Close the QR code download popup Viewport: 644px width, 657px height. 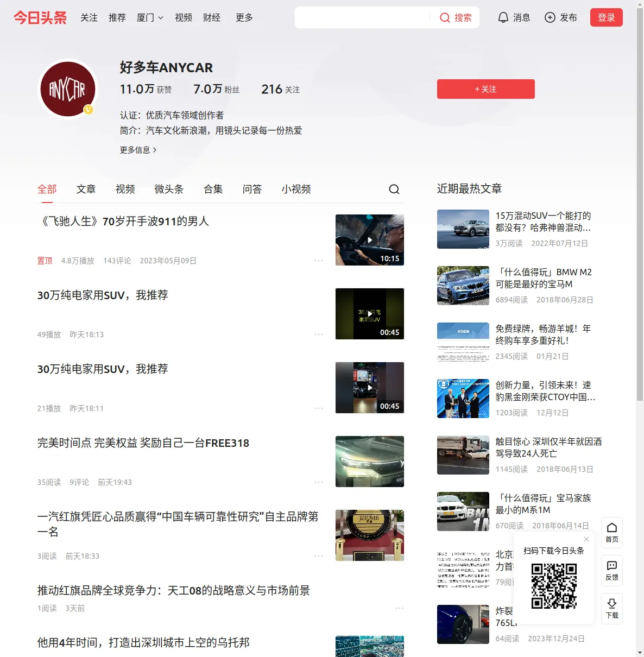click(586, 539)
